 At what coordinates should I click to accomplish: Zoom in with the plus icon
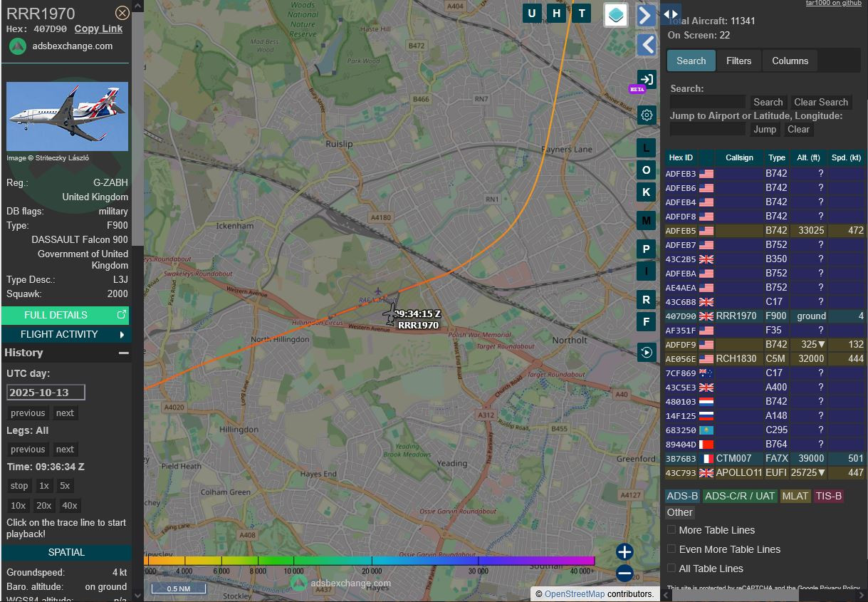coord(624,552)
